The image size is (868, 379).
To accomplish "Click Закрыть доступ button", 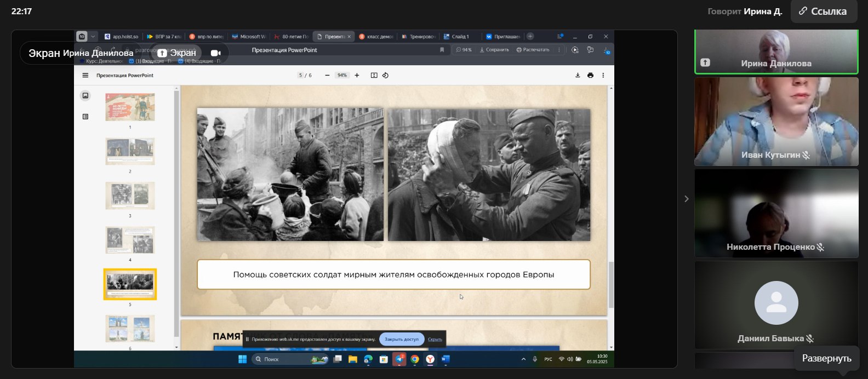I will (x=402, y=339).
